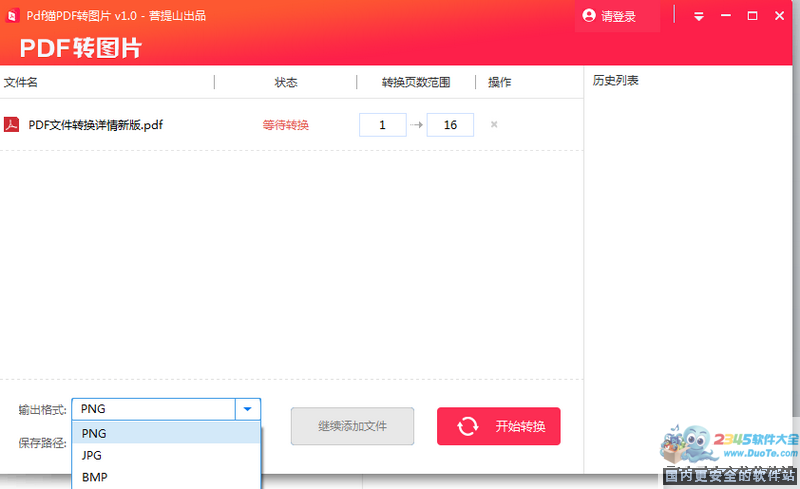This screenshot has height=489, width=800.
Task: Click the user avatar login icon
Action: click(589, 16)
